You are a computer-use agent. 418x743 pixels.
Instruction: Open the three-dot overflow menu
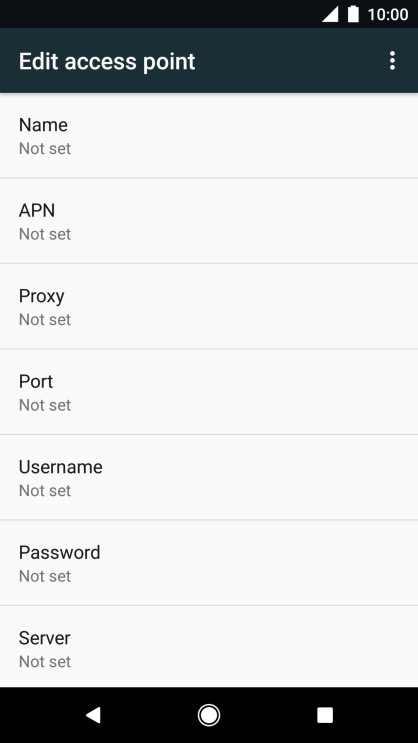pos(392,61)
